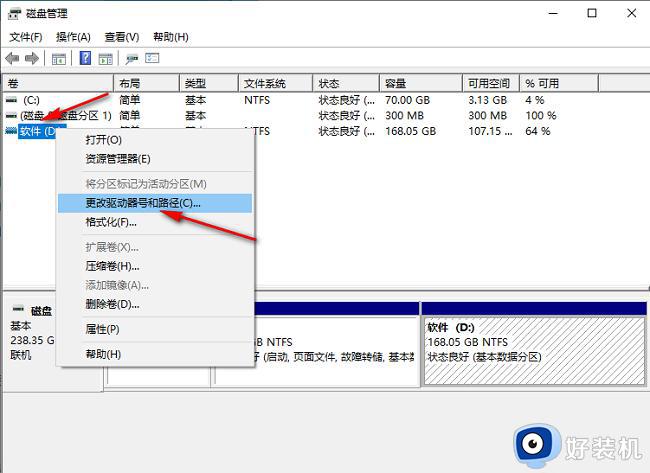
Task: Click the 100 % available cell
Action: point(541,116)
